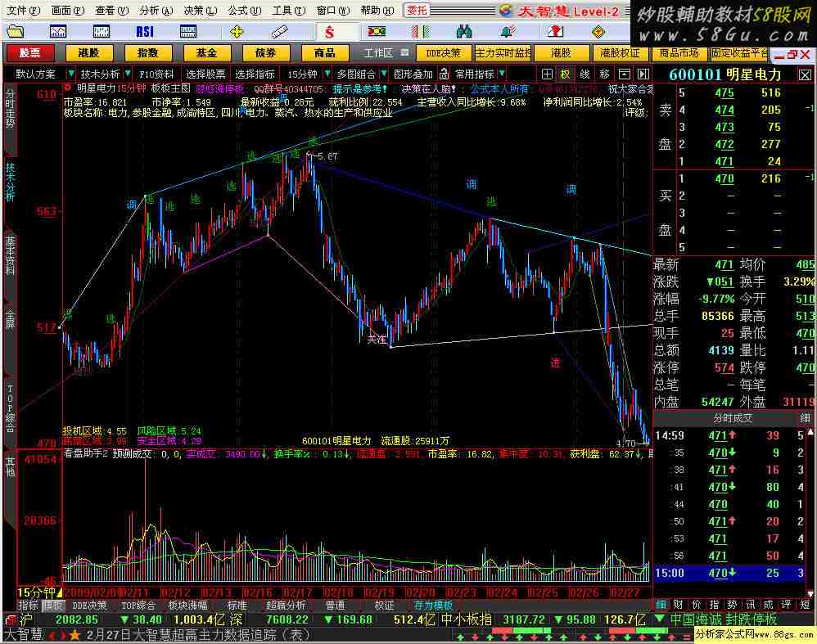
Task: Click the alarm bell alert icon
Action: pyautogui.click(x=508, y=32)
